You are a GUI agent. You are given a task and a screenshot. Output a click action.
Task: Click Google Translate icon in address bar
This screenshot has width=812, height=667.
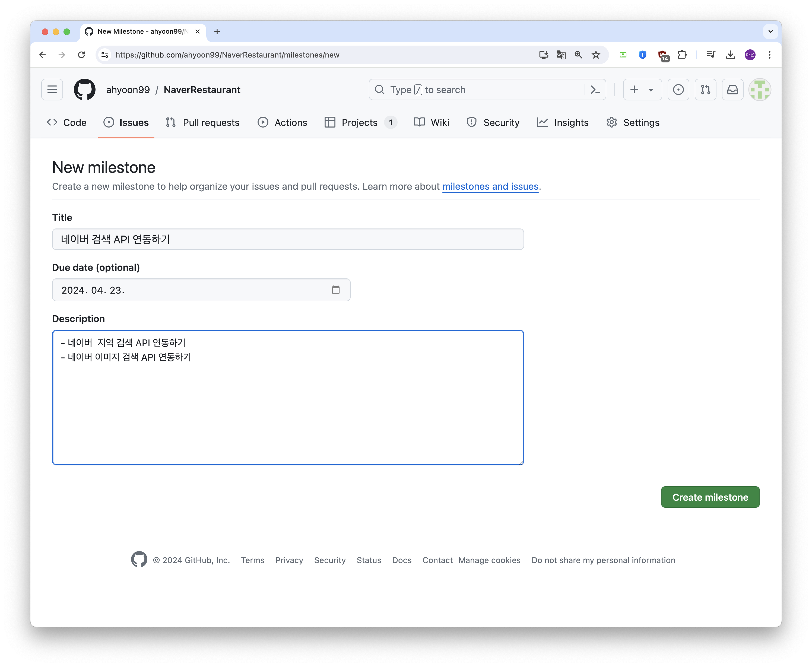coord(561,55)
